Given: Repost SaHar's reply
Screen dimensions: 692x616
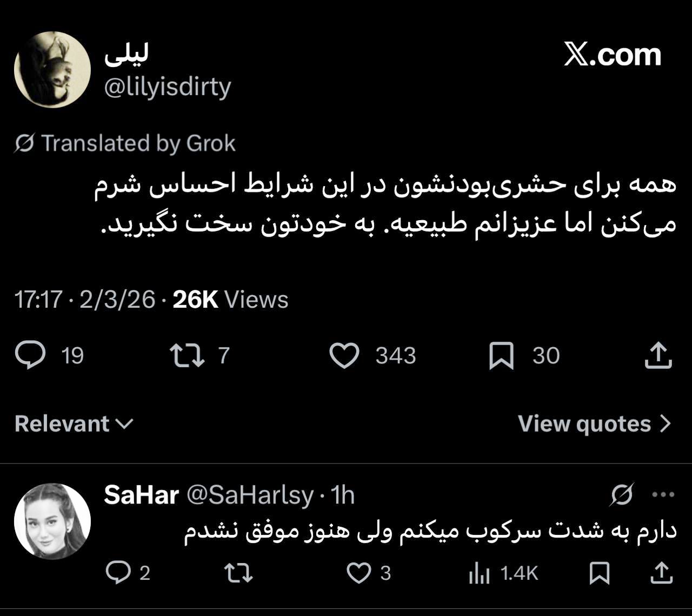Looking at the screenshot, I should click(238, 573).
